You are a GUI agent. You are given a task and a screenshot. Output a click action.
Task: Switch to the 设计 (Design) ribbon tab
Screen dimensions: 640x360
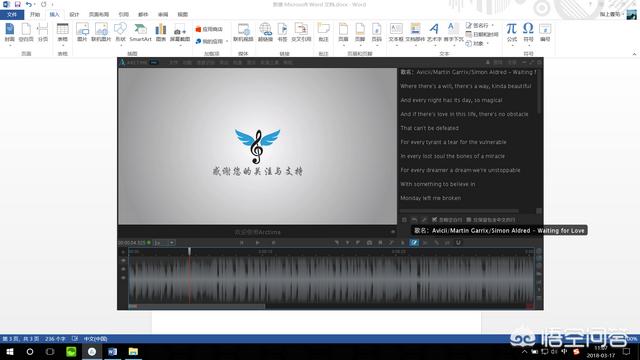tap(74, 14)
